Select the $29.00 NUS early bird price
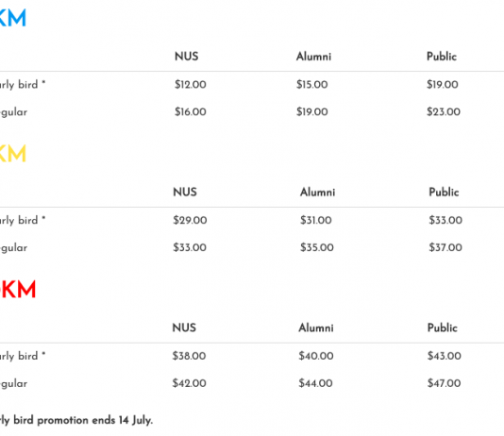This screenshot has height=436, width=504. pos(190,220)
